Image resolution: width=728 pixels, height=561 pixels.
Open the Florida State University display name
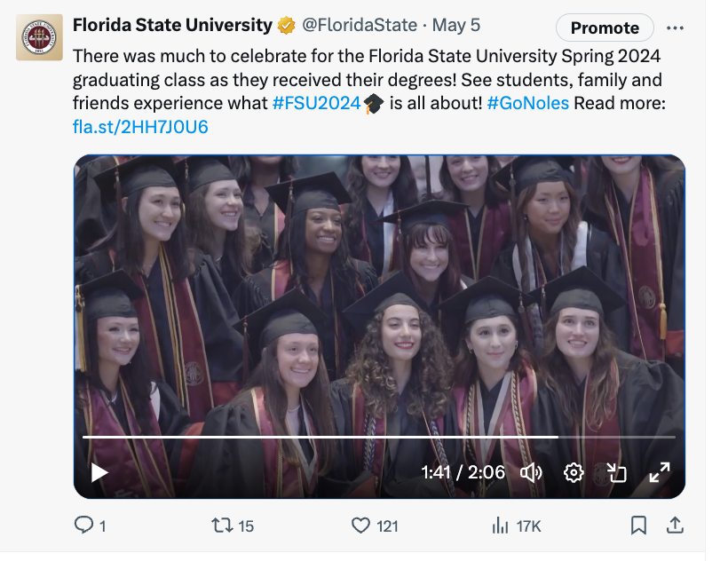(172, 25)
